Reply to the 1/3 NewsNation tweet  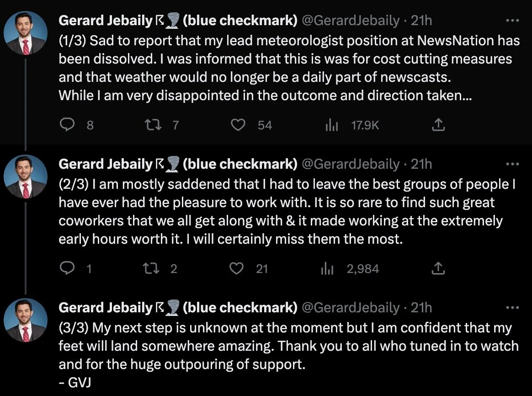click(67, 125)
